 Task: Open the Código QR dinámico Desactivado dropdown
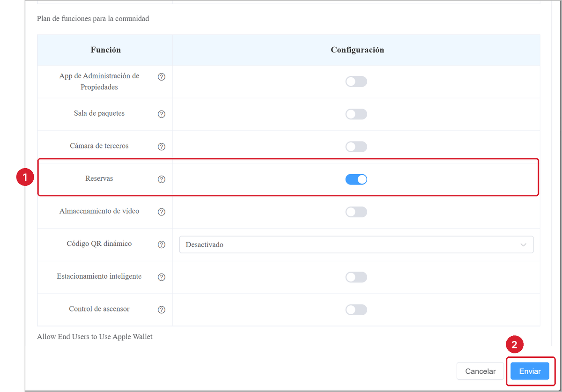click(356, 244)
